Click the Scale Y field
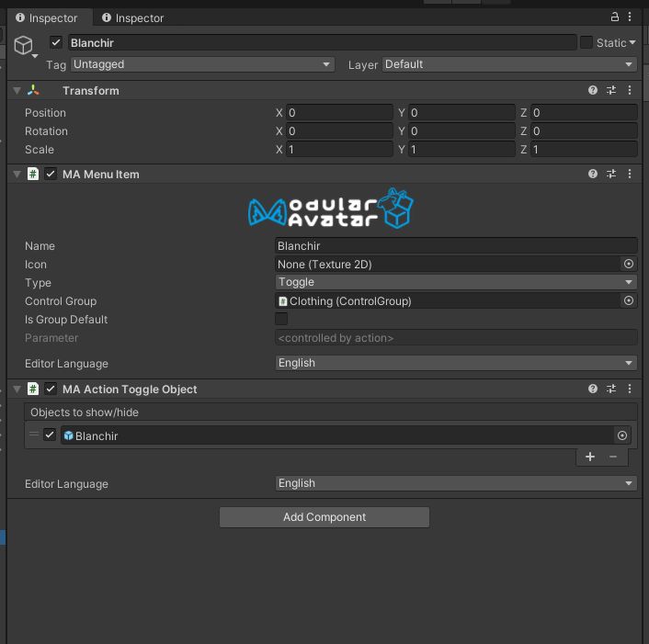Screen dimensions: 649x644 point(461,150)
